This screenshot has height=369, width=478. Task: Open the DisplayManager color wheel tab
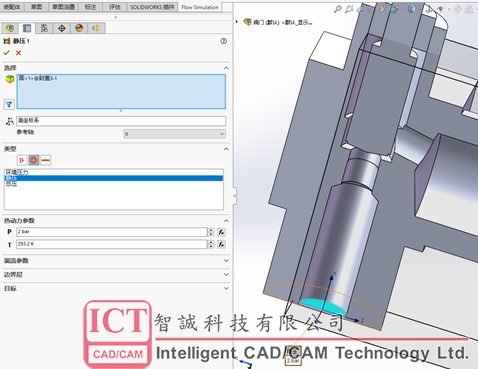pyautogui.click(x=79, y=28)
